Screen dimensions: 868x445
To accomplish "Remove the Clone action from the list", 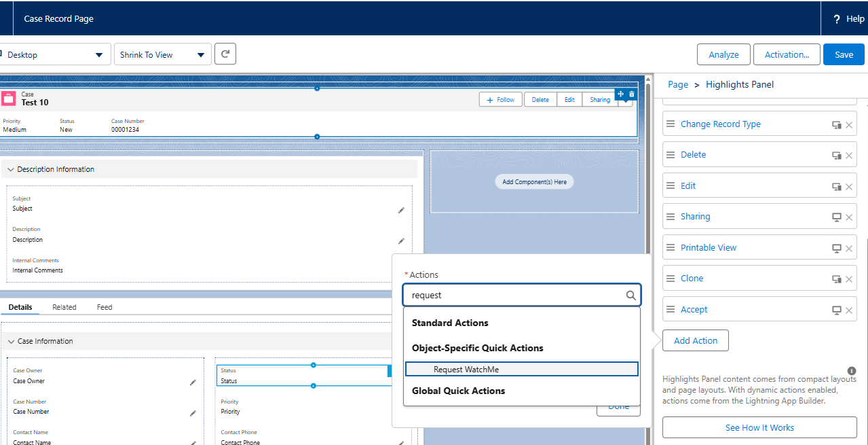I will tap(849, 279).
